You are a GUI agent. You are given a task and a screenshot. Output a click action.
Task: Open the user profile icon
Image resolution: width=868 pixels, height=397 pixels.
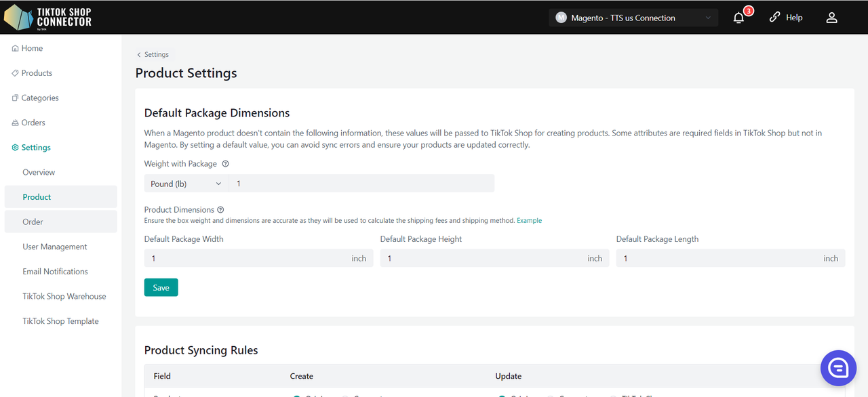pyautogui.click(x=831, y=18)
